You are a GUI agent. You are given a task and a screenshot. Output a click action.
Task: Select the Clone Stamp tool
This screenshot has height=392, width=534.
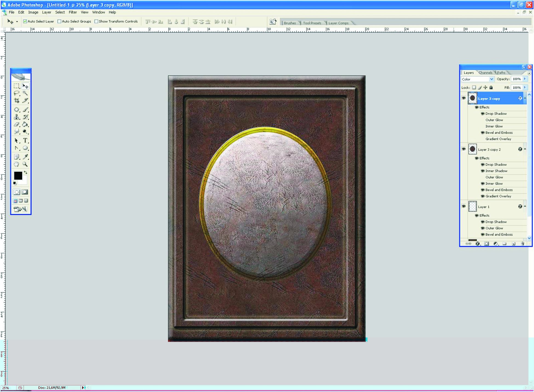tap(16, 117)
